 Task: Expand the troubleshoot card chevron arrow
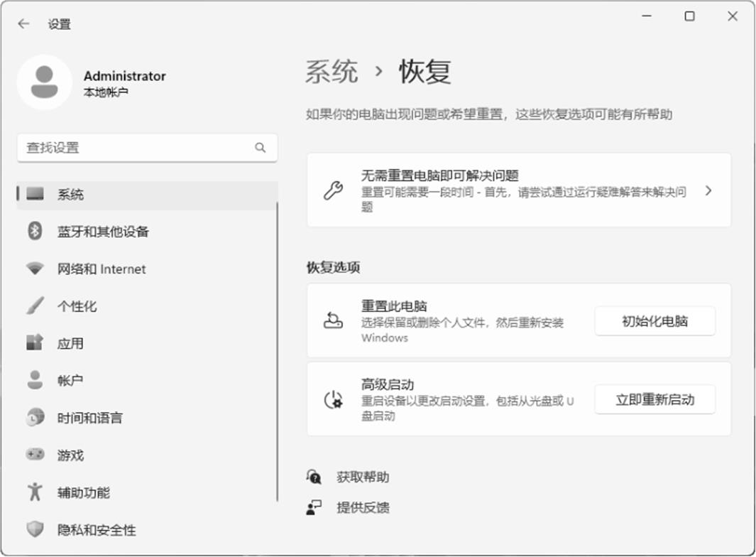708,190
